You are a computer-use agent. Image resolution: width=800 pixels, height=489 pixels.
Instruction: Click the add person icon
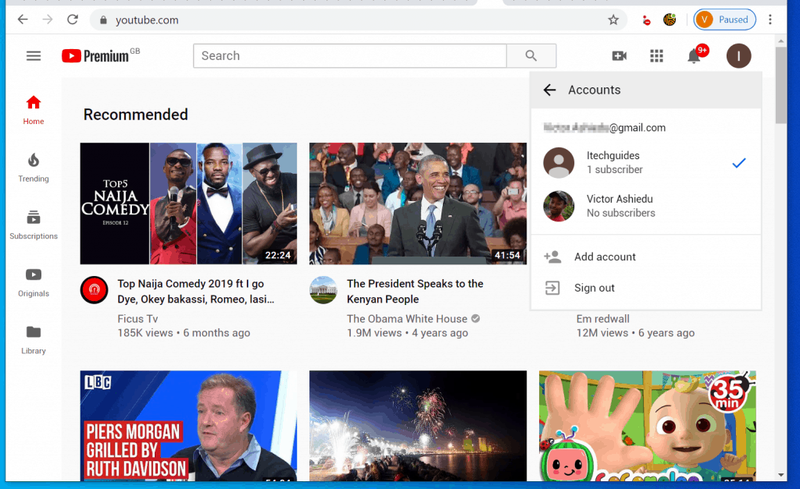(552, 257)
